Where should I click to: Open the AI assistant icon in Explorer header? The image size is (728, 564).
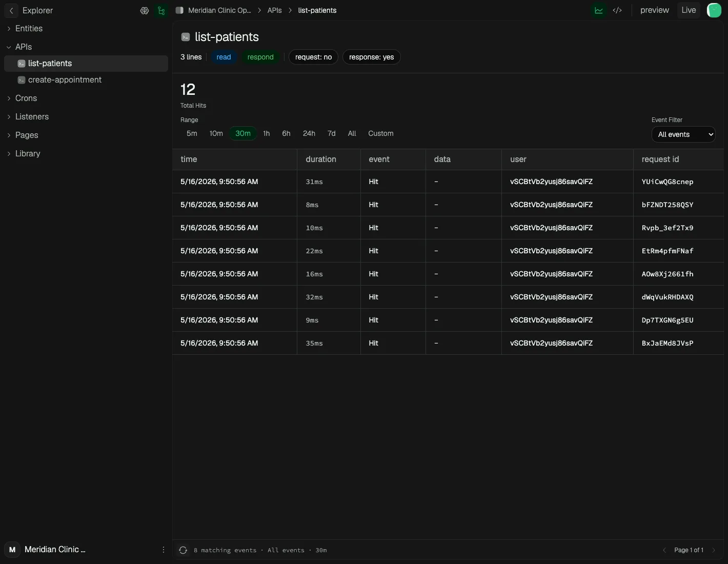(x=145, y=10)
